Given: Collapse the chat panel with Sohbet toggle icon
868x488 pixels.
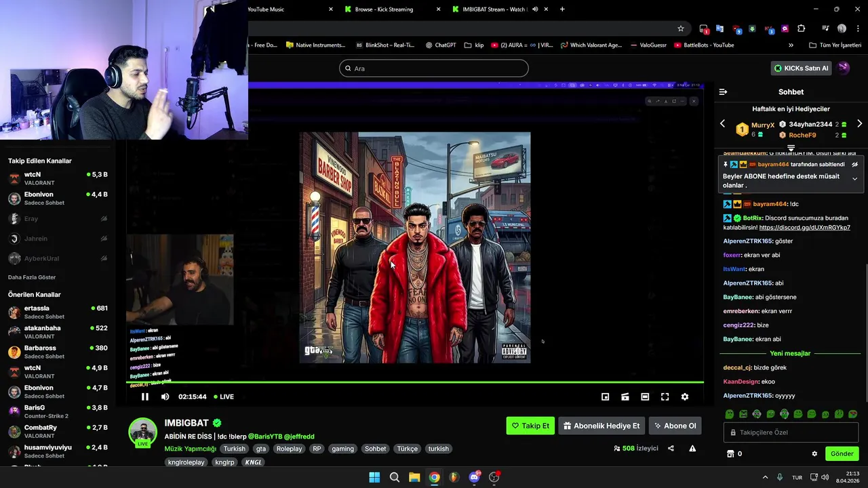Looking at the screenshot, I should [723, 91].
